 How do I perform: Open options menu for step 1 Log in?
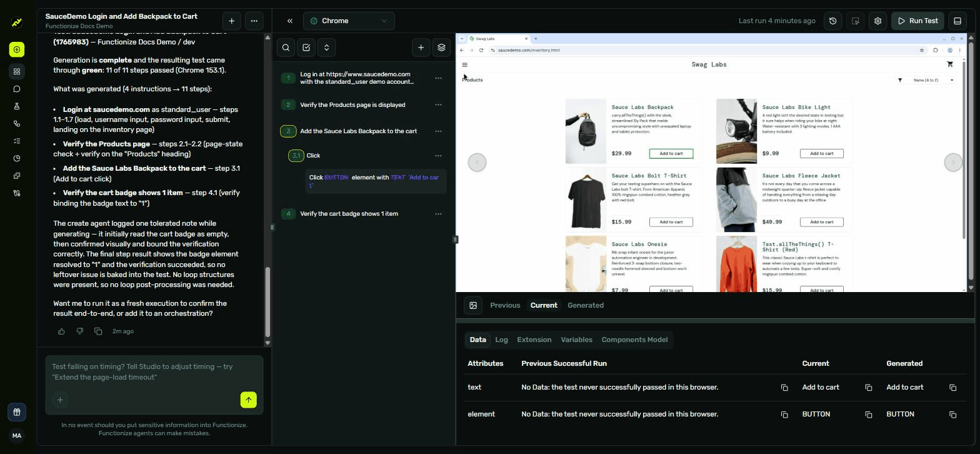[x=438, y=78]
